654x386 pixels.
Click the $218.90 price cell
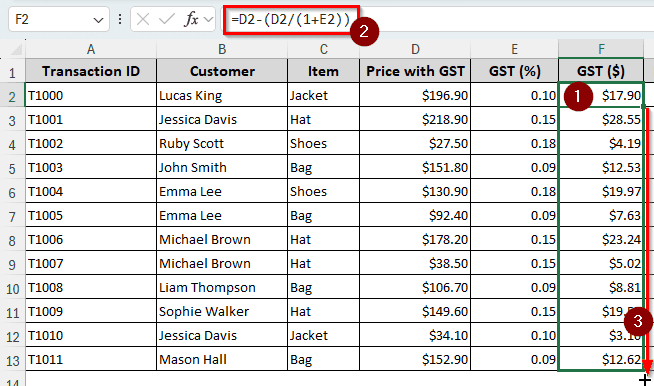[x=415, y=120]
